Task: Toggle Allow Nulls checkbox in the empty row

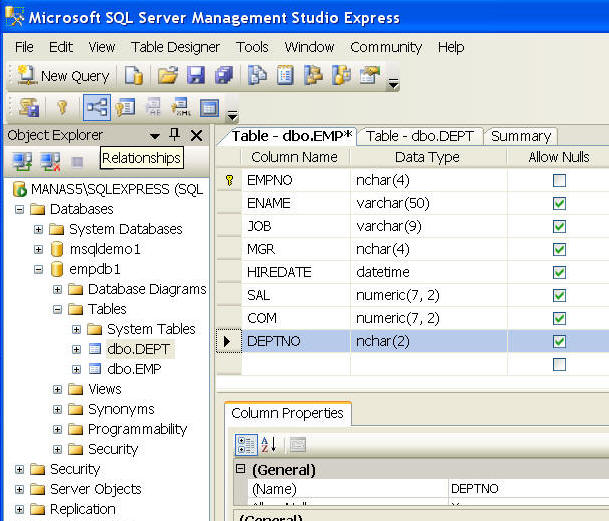Action: click(x=559, y=364)
